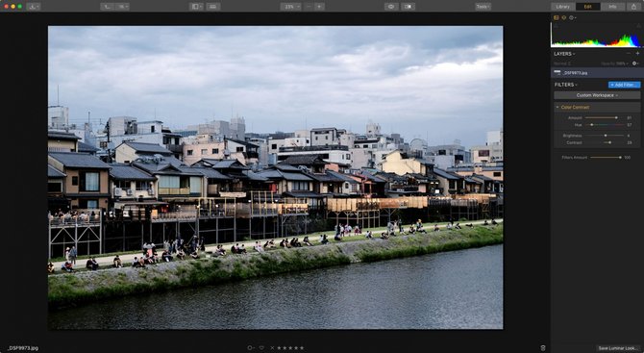Toggle the quick preview eye button
Viewport: 644px width, 353px height.
[x=391, y=7]
